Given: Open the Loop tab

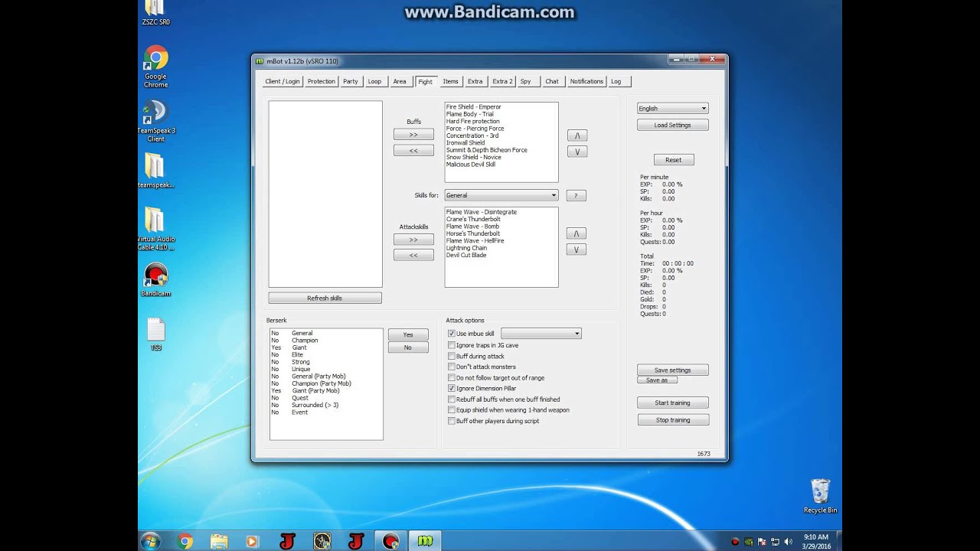Looking at the screenshot, I should 374,81.
